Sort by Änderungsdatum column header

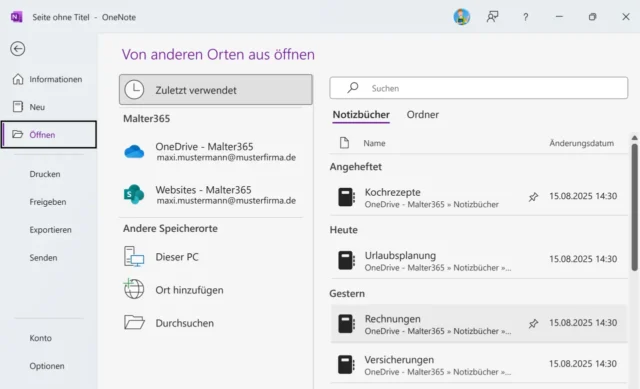[581, 143]
